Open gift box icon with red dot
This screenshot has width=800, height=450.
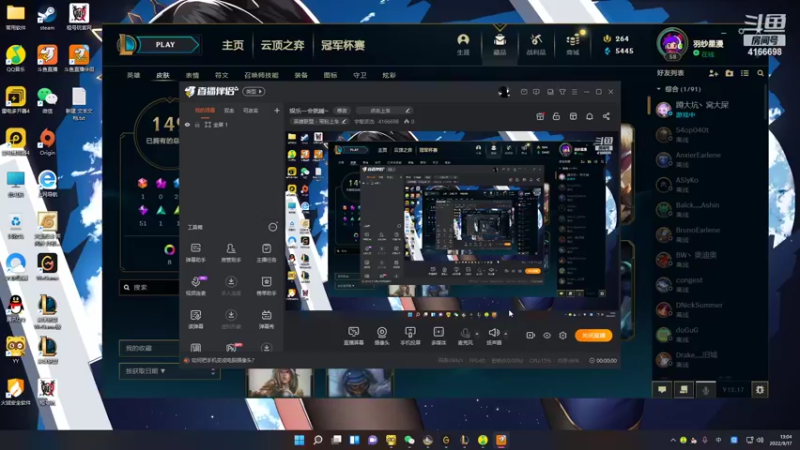(540, 116)
